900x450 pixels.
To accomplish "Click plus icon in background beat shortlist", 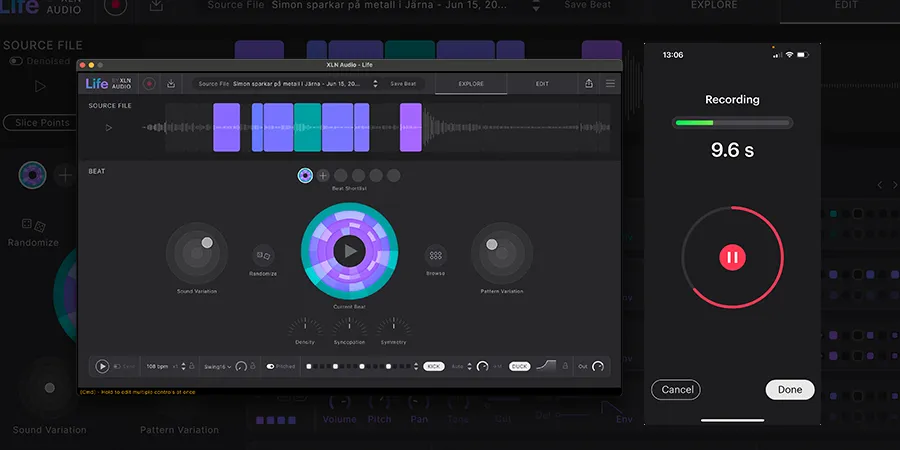I will (x=65, y=175).
